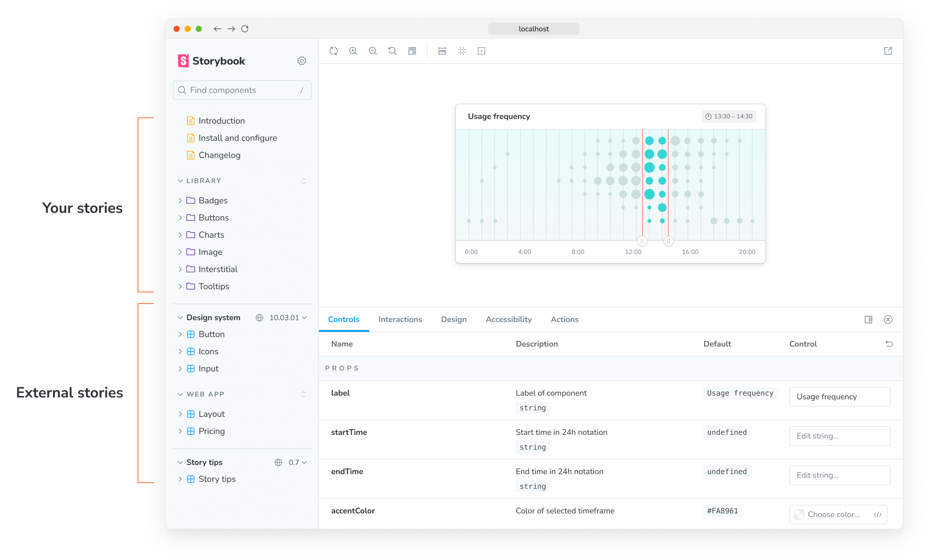Toggle the measure tool icon
Screen dimensions: 928x560
click(442, 51)
